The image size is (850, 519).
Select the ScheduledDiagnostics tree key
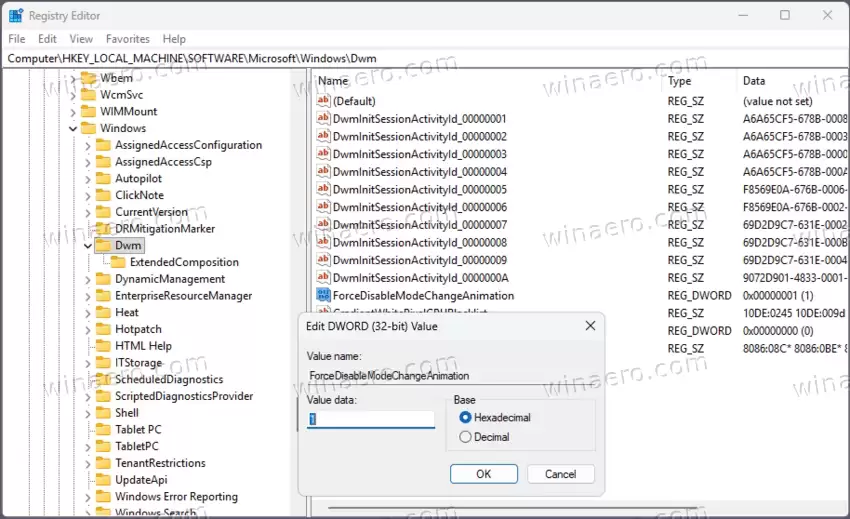(169, 380)
